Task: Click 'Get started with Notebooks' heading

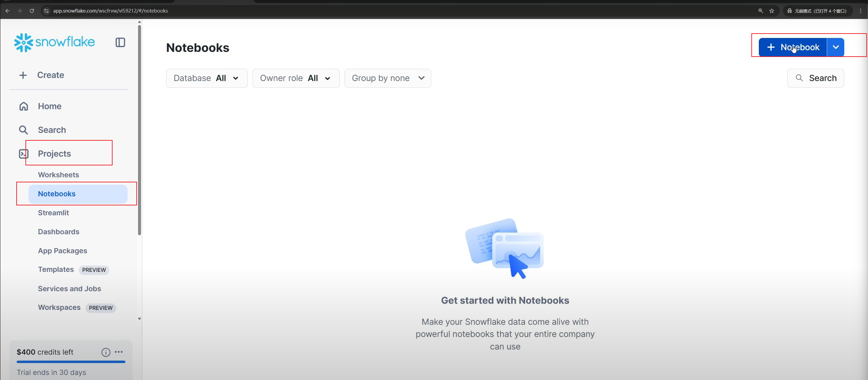Action: click(x=505, y=300)
